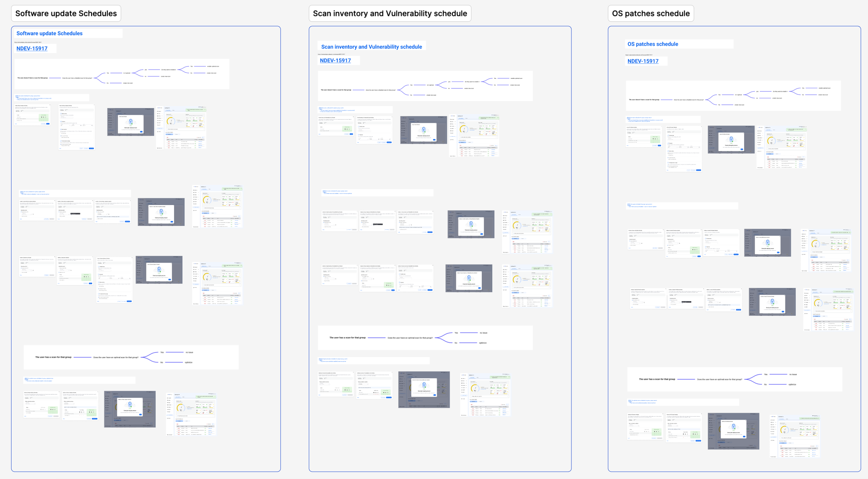Select 'The user has a scan for that group' text in Software update section

[x=53, y=357]
